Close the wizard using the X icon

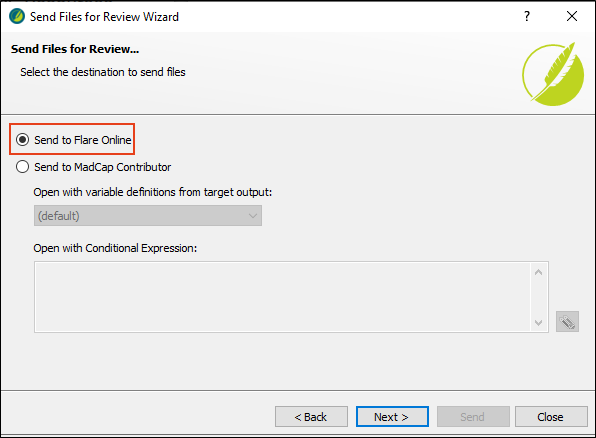coord(572,16)
